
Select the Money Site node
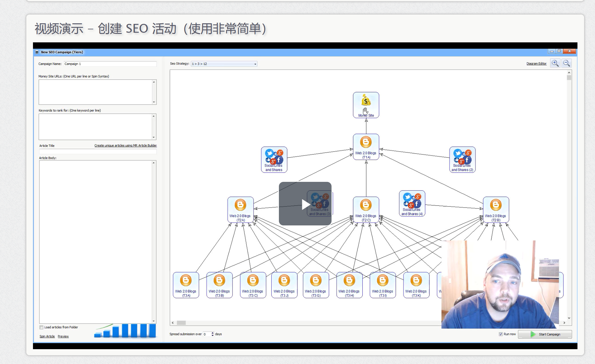(x=366, y=104)
